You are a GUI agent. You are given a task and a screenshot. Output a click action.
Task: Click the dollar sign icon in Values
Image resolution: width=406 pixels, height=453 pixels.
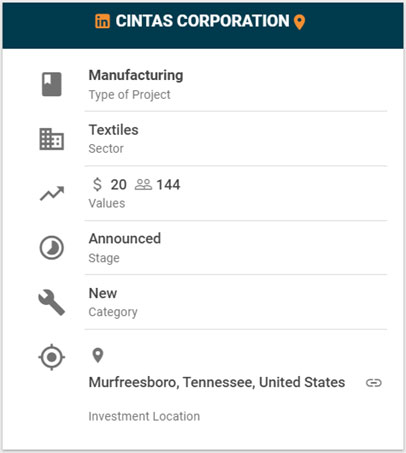(x=97, y=184)
